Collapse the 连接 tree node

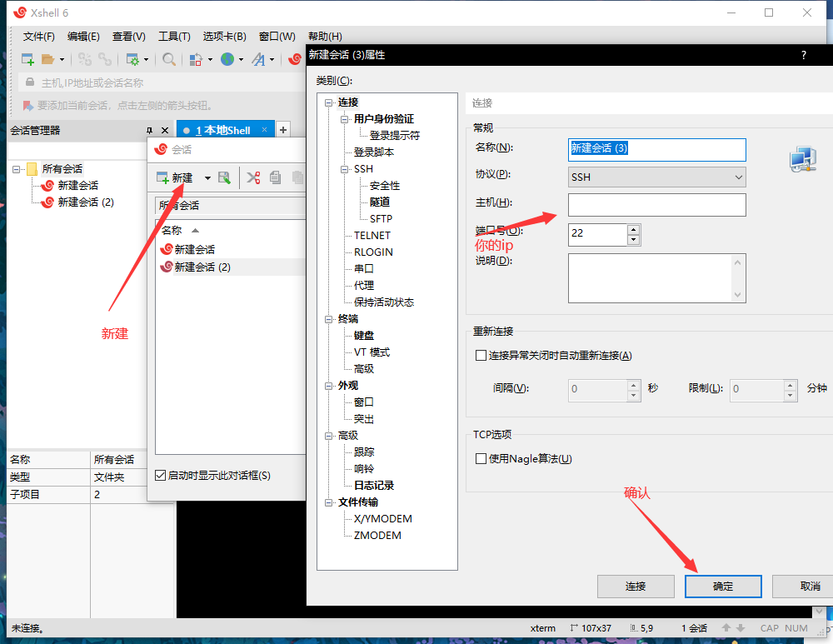point(329,102)
